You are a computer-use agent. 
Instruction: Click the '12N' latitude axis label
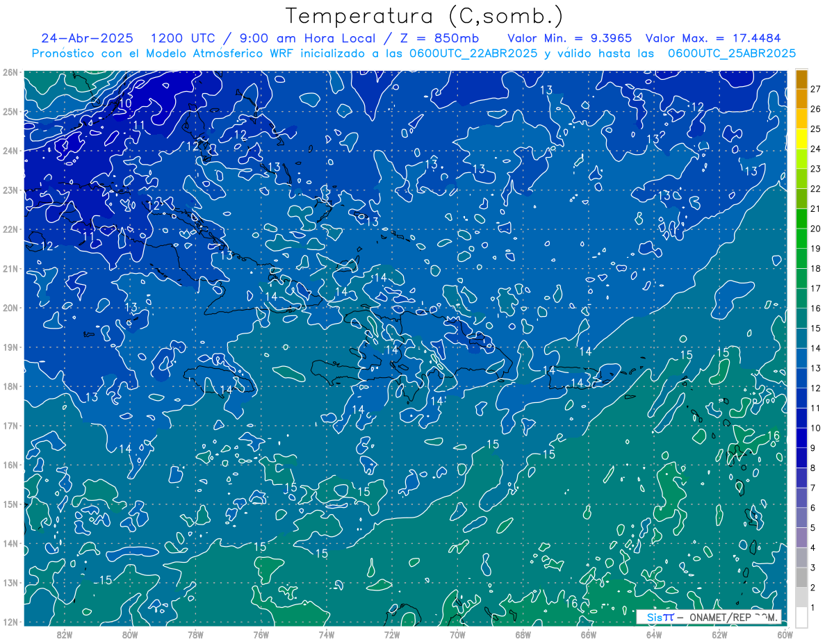pos(10,622)
